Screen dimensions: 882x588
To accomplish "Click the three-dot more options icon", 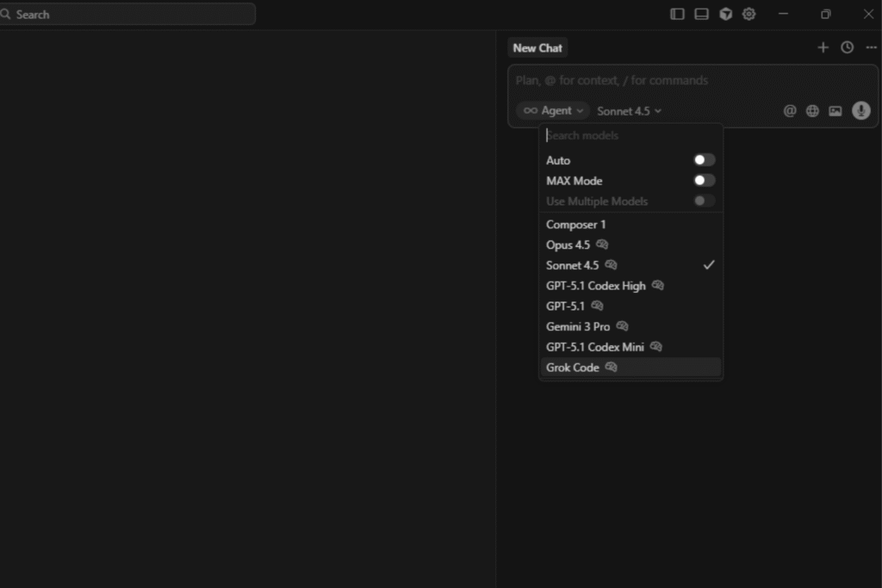I will (x=870, y=47).
